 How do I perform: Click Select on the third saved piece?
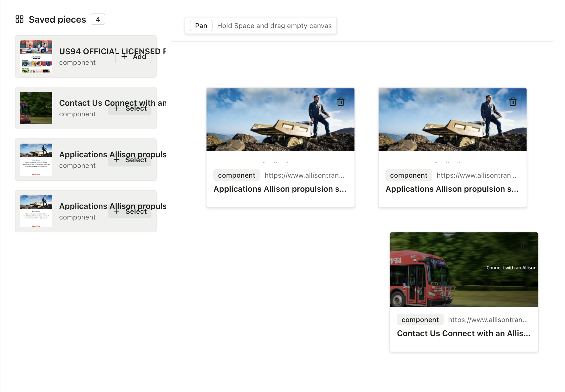click(130, 160)
